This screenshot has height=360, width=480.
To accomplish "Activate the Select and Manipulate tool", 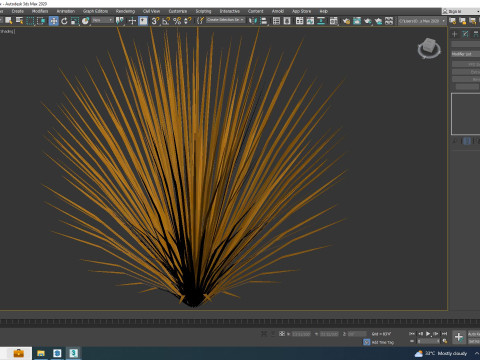I will coord(132,21).
